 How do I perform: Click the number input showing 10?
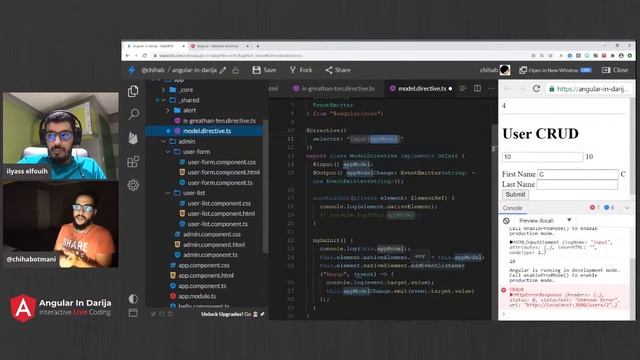coord(542,157)
